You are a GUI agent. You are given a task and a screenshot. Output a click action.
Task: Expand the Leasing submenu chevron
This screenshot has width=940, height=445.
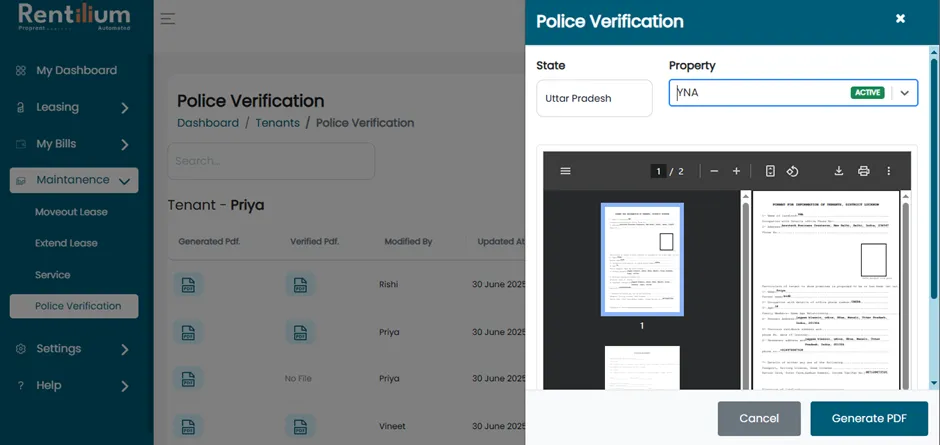125,108
